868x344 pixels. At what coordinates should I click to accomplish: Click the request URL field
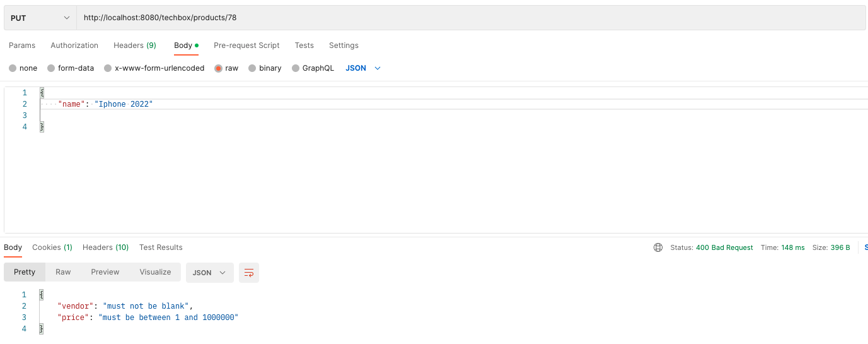(471, 18)
